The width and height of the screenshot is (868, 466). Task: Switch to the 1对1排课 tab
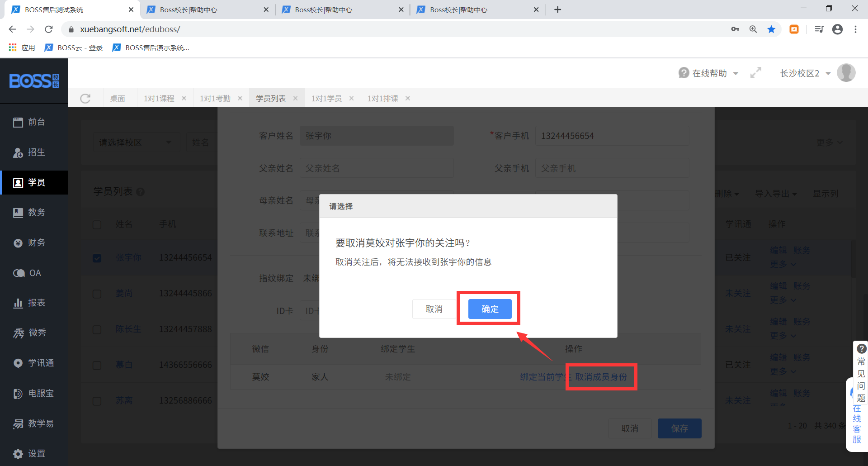pyautogui.click(x=382, y=99)
